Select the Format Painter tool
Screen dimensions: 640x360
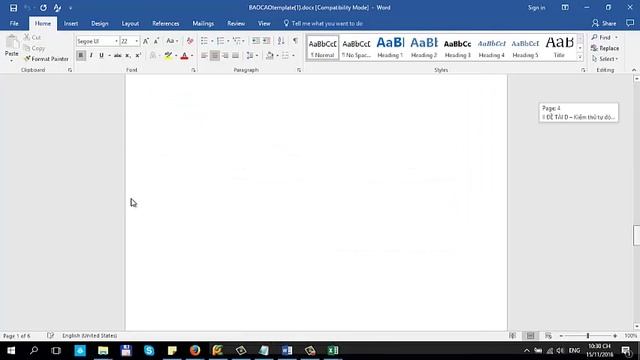point(46,59)
